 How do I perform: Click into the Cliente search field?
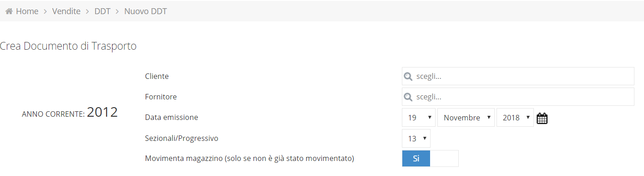(518, 76)
